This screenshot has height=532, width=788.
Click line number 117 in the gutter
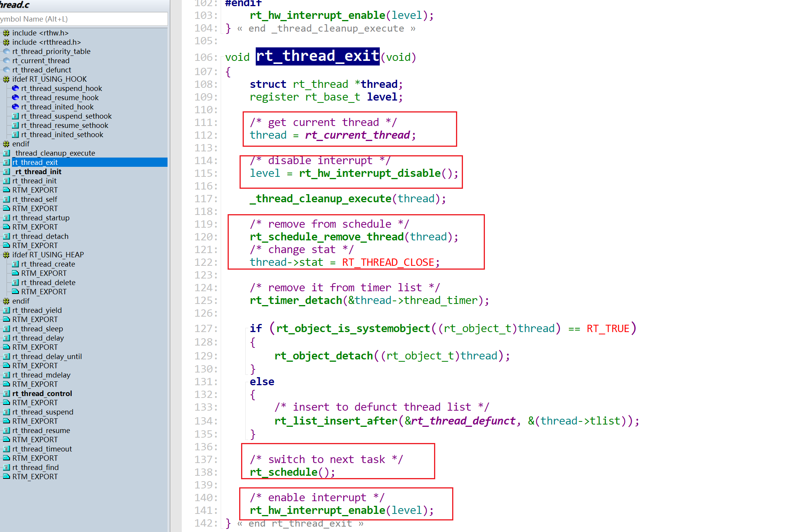[x=203, y=198]
